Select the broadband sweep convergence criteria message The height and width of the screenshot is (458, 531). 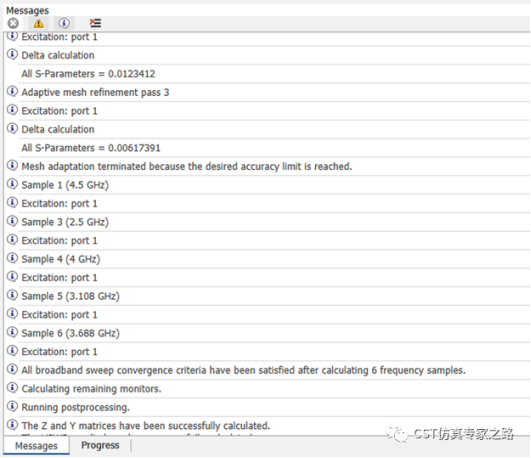(x=243, y=370)
